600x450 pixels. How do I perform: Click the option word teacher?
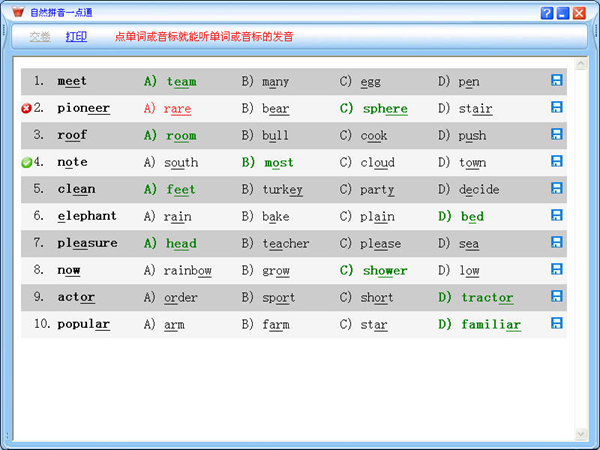(285, 243)
